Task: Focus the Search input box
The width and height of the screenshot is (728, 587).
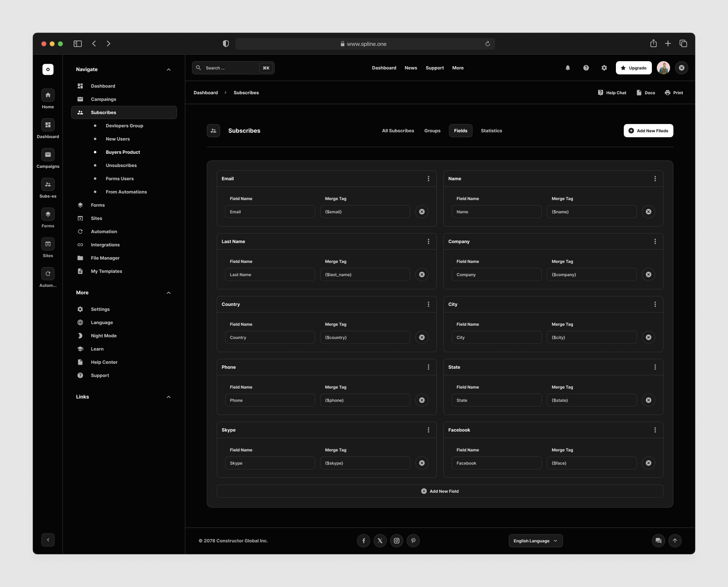Action: tap(233, 68)
